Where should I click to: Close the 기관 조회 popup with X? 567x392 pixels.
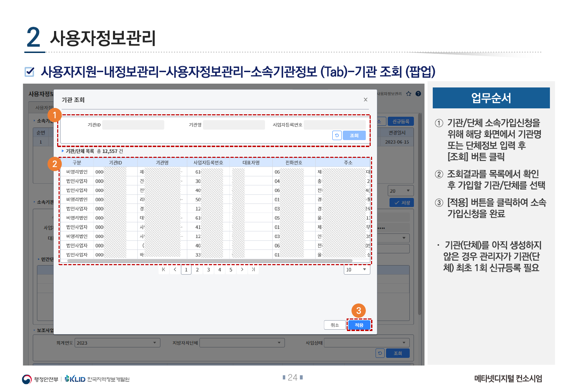(365, 100)
